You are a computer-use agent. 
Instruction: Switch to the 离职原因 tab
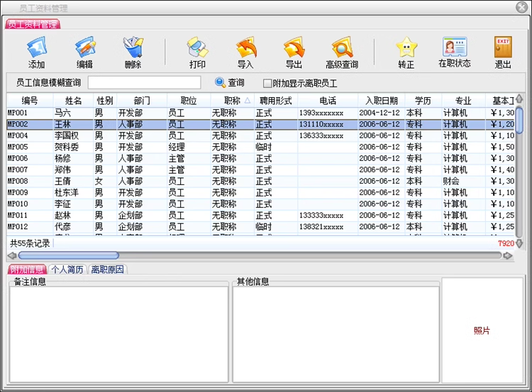tap(108, 269)
